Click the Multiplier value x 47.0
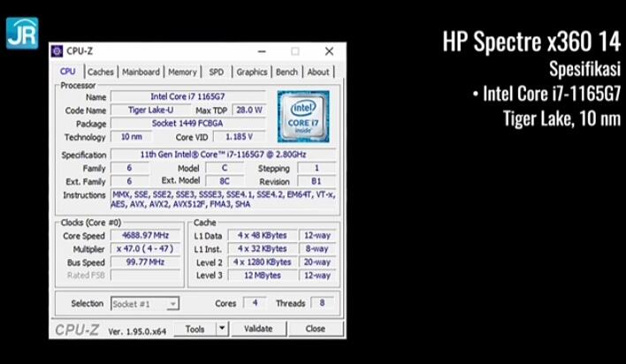 click(x=145, y=248)
